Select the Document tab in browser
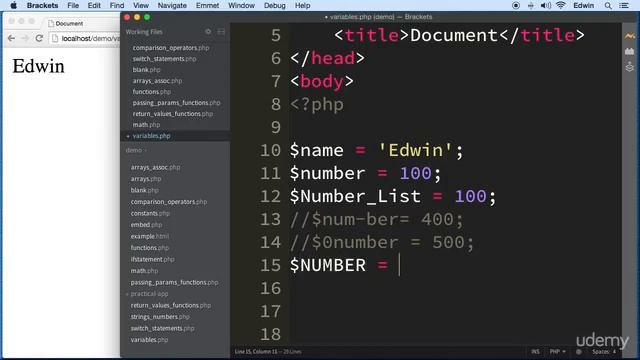The width and height of the screenshot is (640, 360). [69, 23]
